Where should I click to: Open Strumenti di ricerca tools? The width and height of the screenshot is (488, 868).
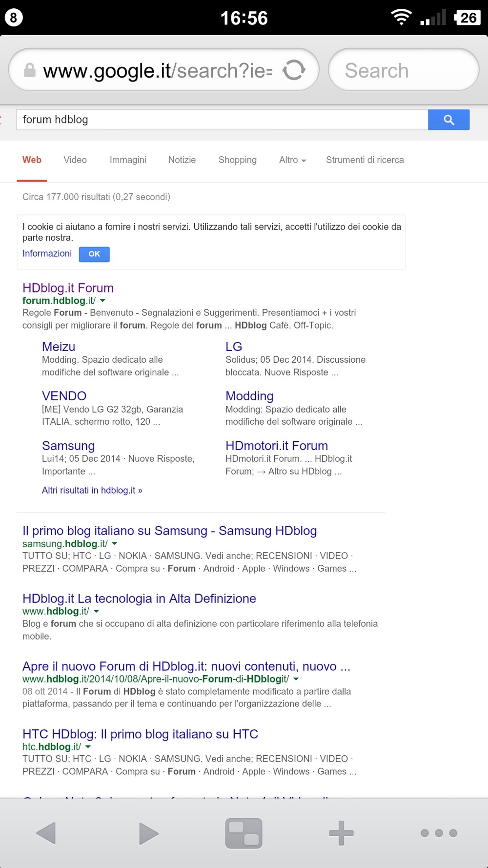(x=365, y=160)
